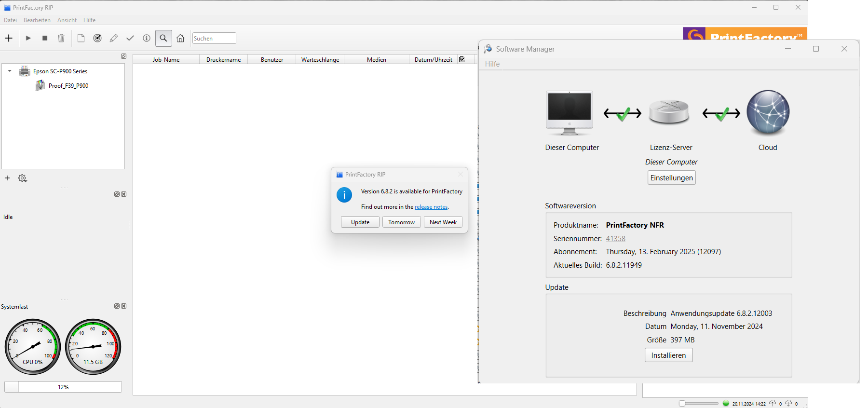Select the pencil edit icon
This screenshot has height=408, width=868.
tap(114, 38)
